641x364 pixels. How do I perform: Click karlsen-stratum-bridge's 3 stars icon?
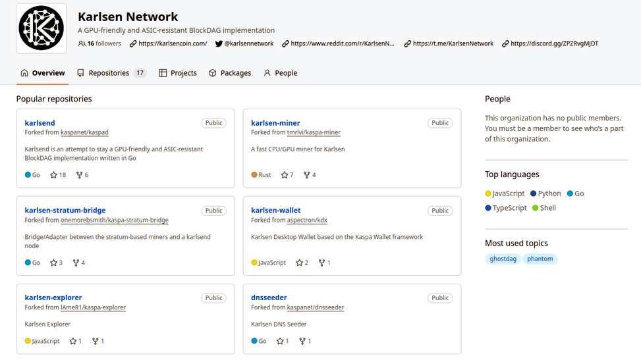[53, 263]
